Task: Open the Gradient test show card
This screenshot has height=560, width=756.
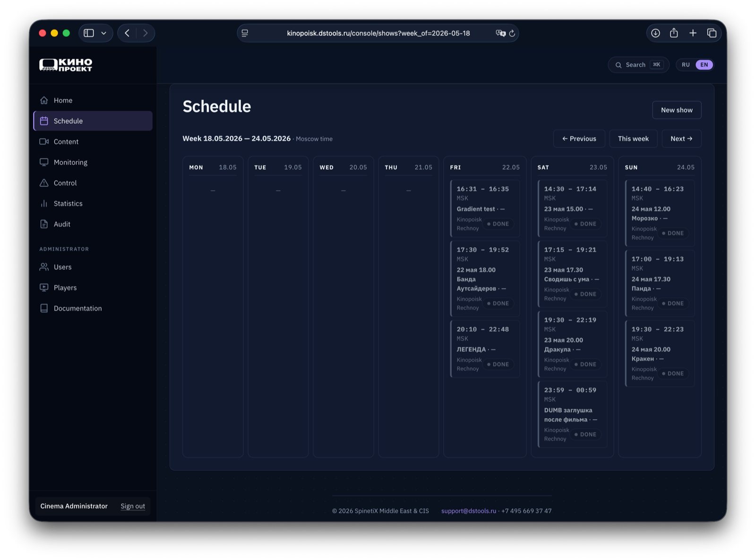Action: (x=485, y=208)
